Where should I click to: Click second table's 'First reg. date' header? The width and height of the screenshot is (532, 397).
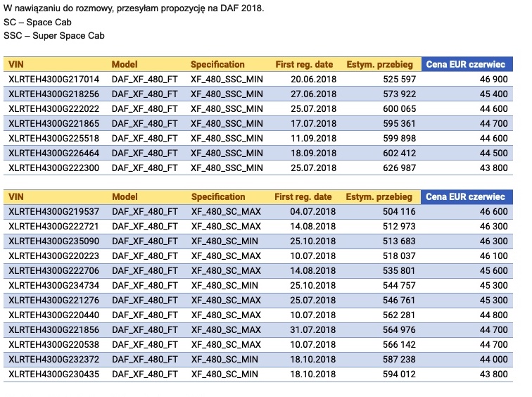[x=303, y=197]
